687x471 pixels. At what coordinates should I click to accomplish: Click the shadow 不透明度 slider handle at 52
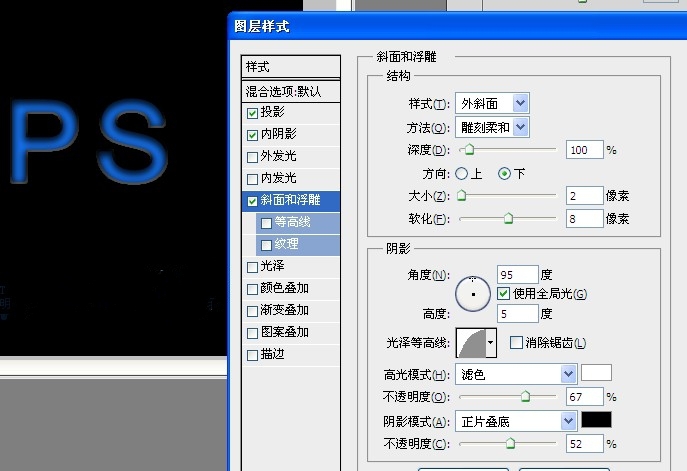(x=510, y=443)
